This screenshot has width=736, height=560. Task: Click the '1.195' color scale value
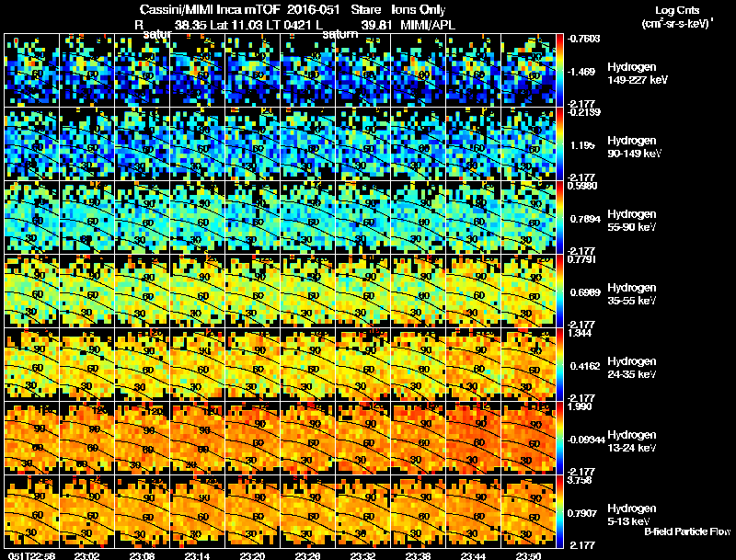tap(582, 145)
